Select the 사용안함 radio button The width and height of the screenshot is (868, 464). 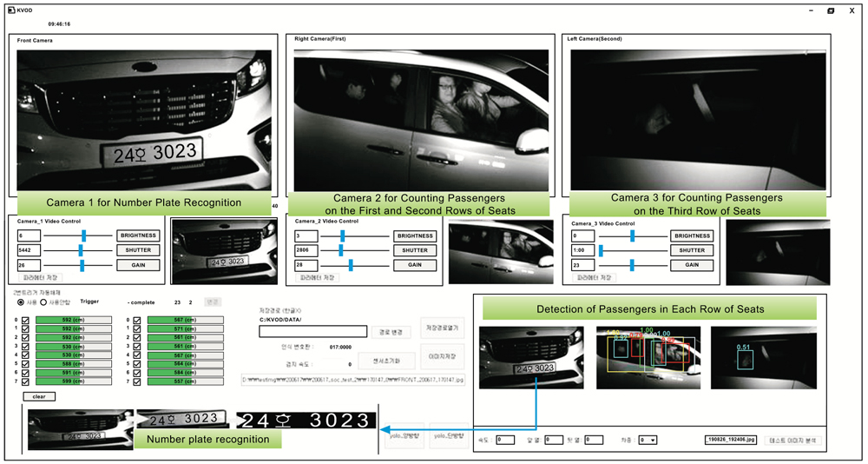pyautogui.click(x=43, y=302)
